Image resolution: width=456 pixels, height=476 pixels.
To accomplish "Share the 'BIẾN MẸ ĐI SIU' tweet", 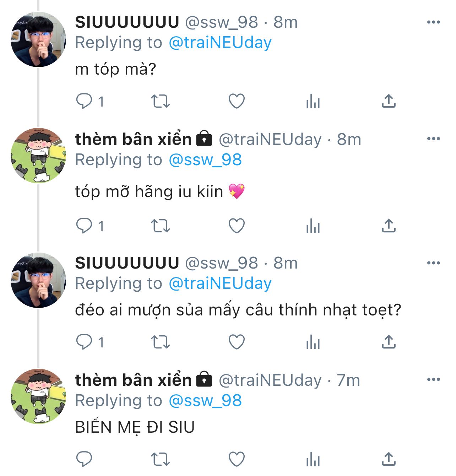I will 389,459.
